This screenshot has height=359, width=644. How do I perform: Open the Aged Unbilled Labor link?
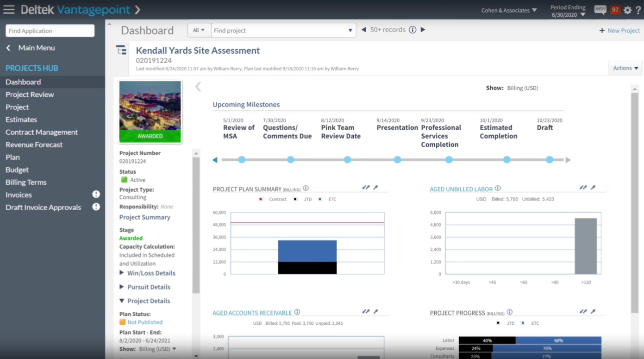(461, 189)
